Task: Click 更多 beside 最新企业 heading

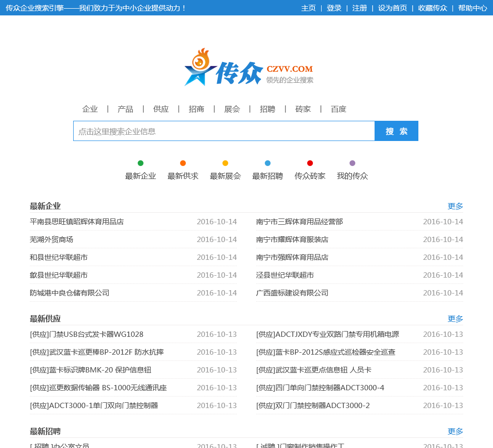Action: (x=455, y=206)
